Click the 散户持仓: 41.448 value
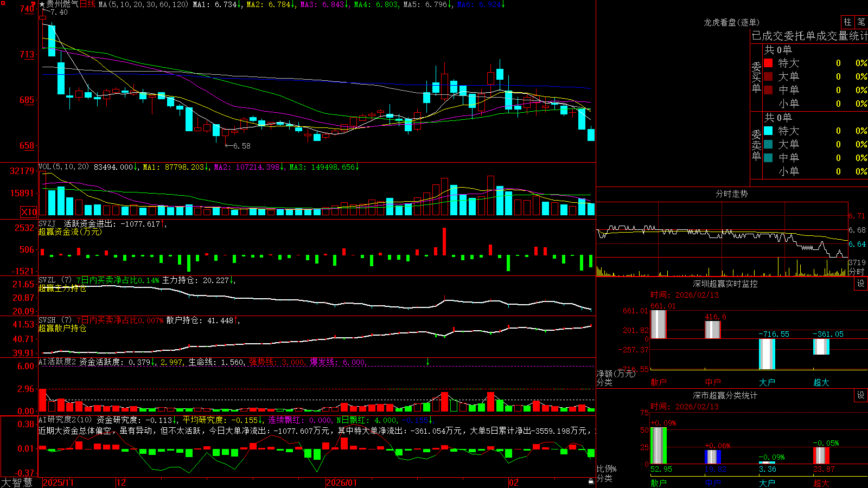Viewport: 868px width, 488px height. [x=200, y=320]
